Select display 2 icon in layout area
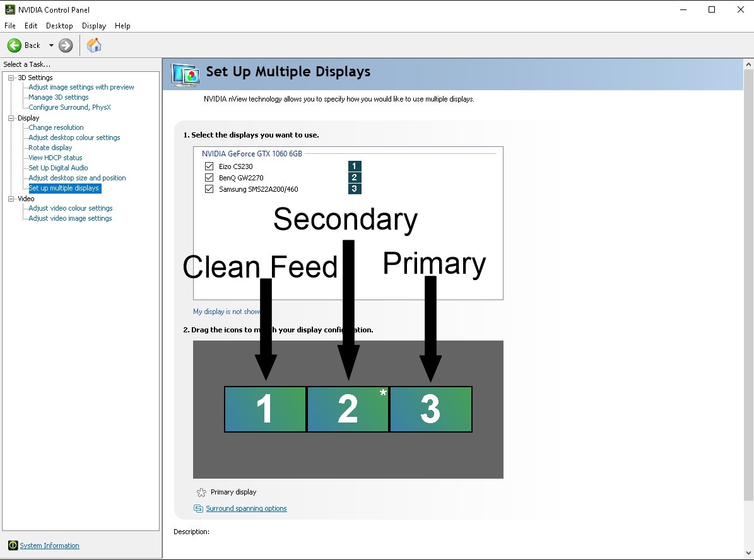This screenshot has height=560, width=754. tap(348, 409)
